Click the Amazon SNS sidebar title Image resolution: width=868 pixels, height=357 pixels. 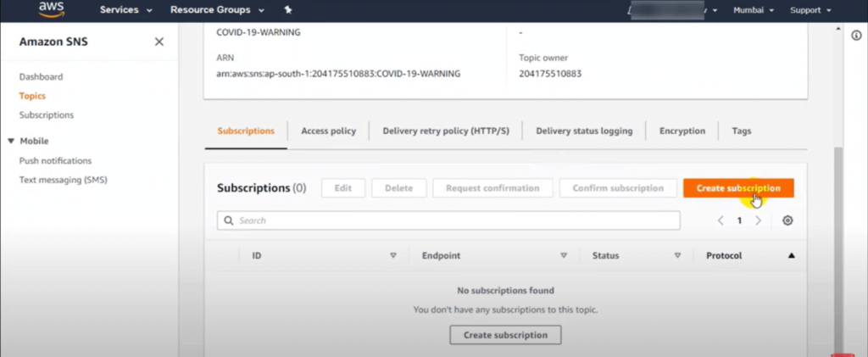tap(53, 42)
